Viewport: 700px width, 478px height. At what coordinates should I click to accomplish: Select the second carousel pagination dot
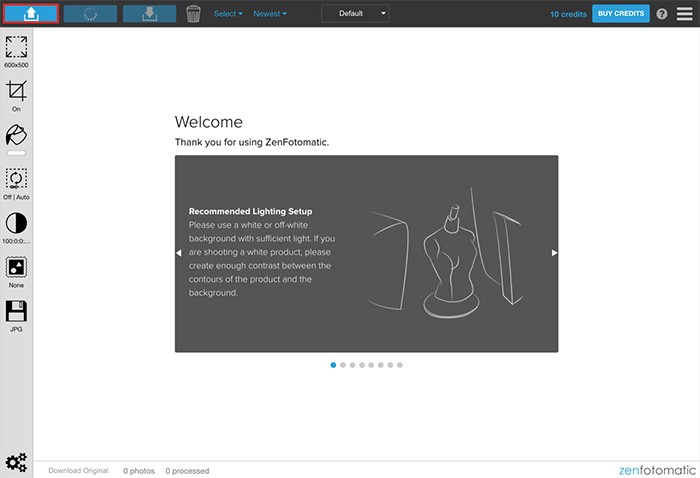pyautogui.click(x=343, y=365)
